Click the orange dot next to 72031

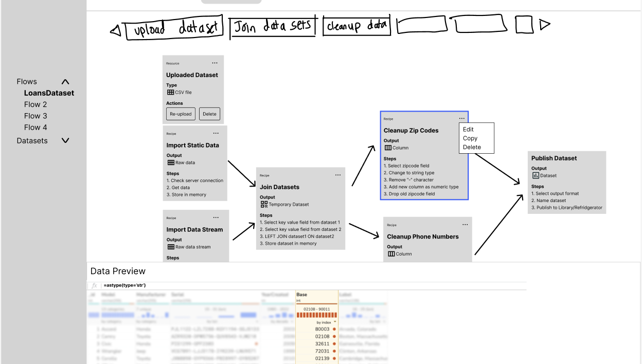(334, 351)
